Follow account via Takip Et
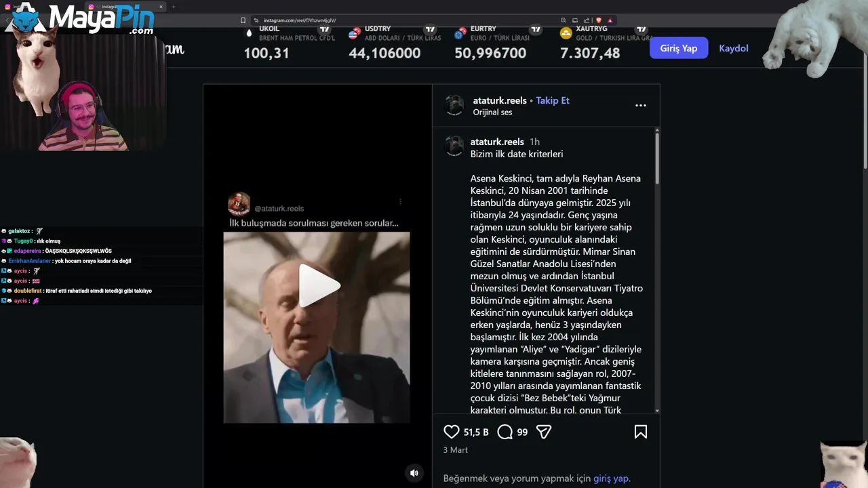This screenshot has height=488, width=868. [553, 100]
